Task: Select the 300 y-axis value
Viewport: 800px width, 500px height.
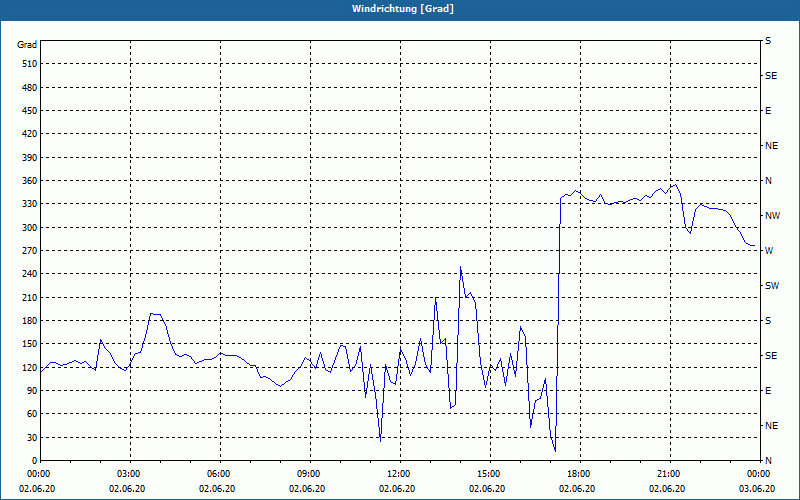Action: (30, 228)
